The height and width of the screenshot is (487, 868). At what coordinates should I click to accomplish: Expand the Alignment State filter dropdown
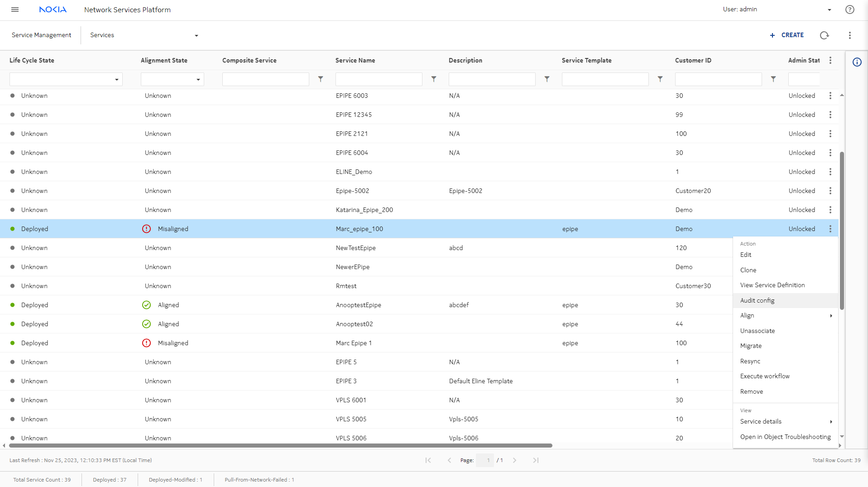point(198,80)
